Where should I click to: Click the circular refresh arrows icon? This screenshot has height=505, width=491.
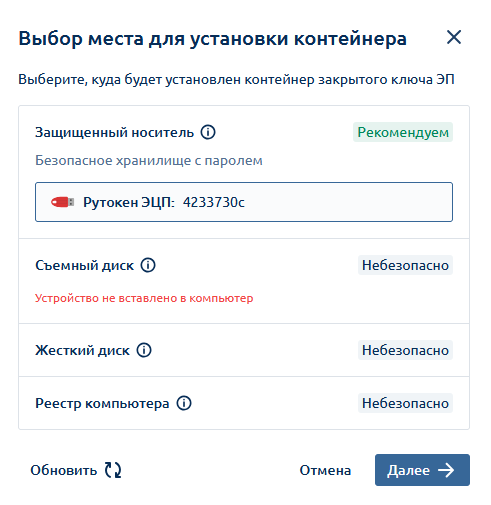(113, 470)
